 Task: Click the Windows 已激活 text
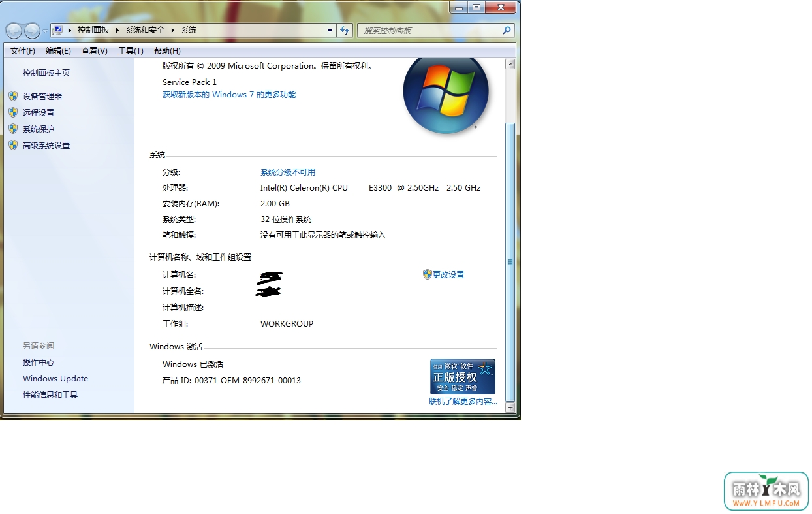tap(193, 364)
